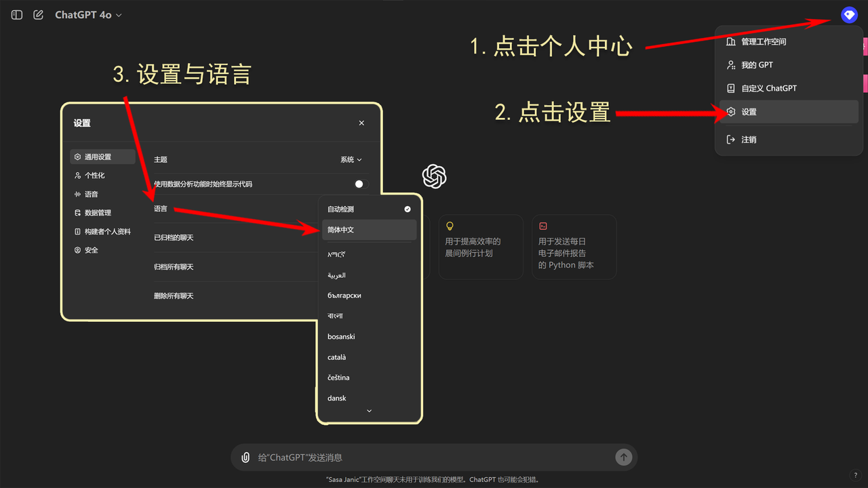This screenshot has height=488, width=868.
Task: Click the gear icon of 通用设置 tab
Action: (77, 157)
